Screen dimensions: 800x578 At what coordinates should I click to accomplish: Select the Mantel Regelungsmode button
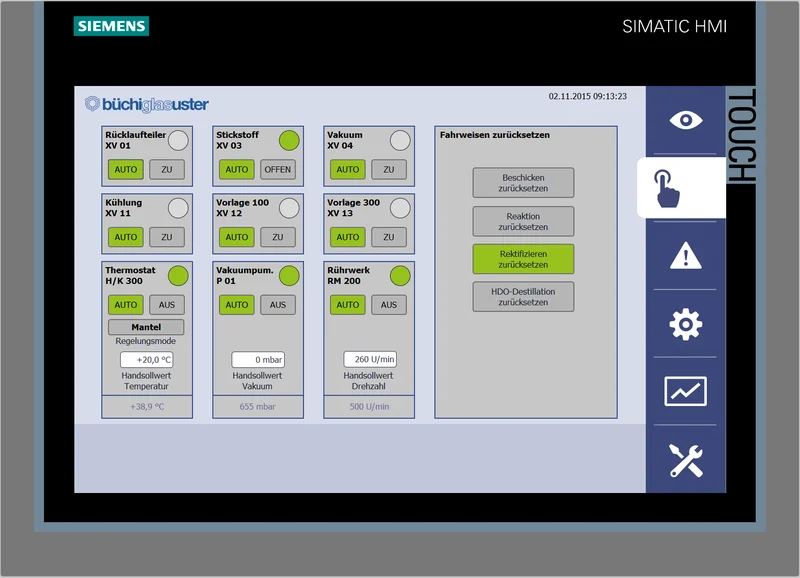point(146,327)
